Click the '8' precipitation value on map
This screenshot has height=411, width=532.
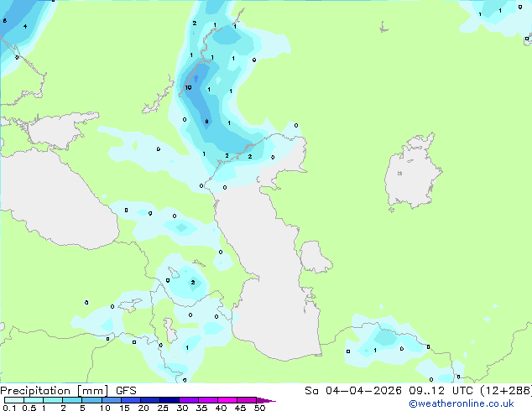click(x=206, y=122)
